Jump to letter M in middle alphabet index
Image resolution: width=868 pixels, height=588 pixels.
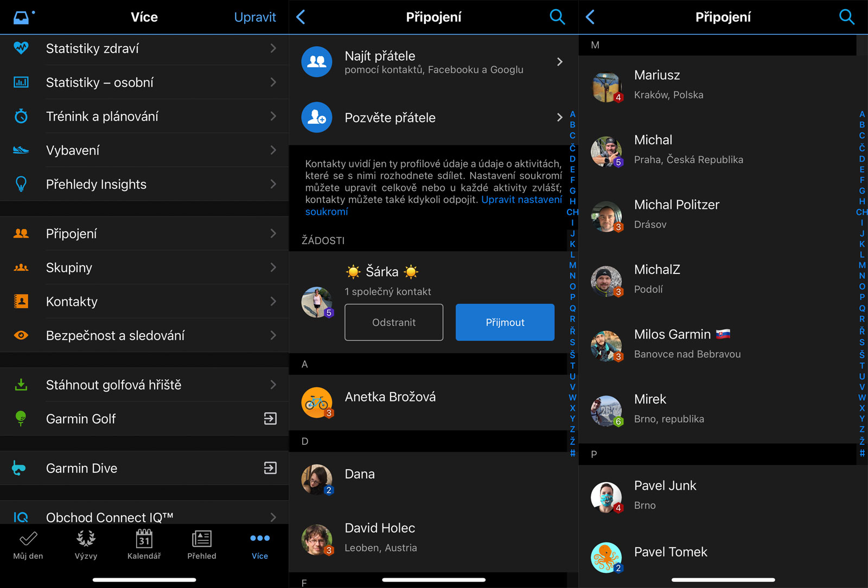(x=572, y=265)
